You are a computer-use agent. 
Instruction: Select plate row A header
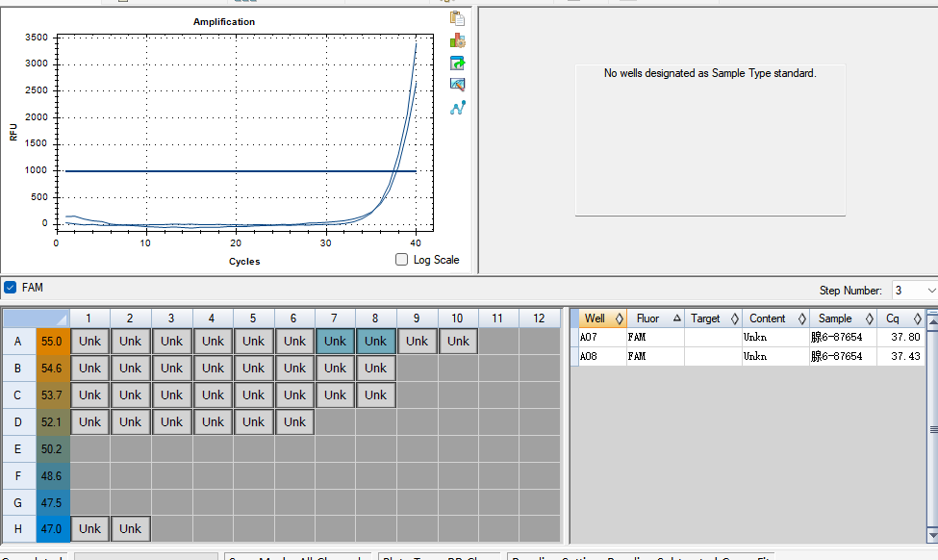(18, 341)
